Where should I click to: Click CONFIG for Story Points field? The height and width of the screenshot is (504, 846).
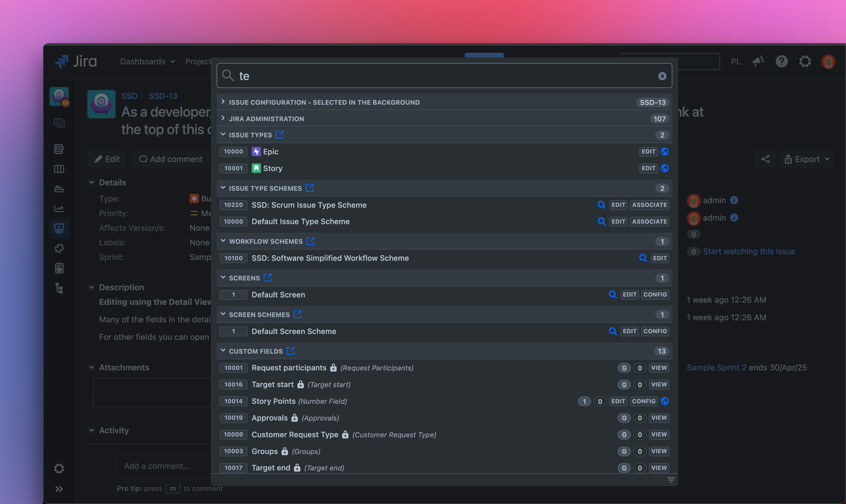643,402
